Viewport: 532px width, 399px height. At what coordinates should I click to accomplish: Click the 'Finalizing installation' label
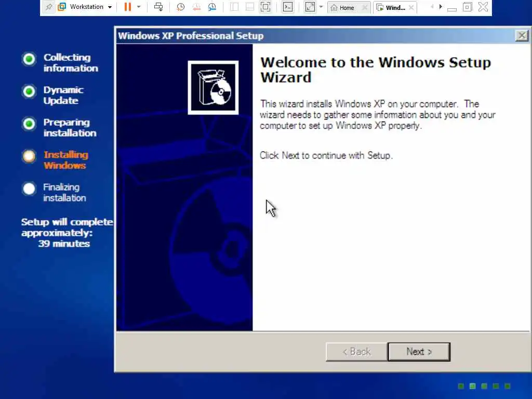point(64,192)
